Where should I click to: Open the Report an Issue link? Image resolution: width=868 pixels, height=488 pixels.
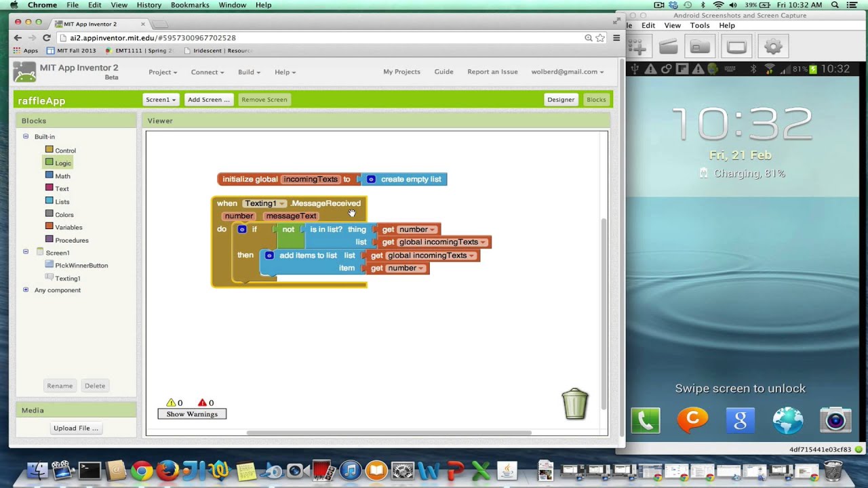pyautogui.click(x=492, y=72)
